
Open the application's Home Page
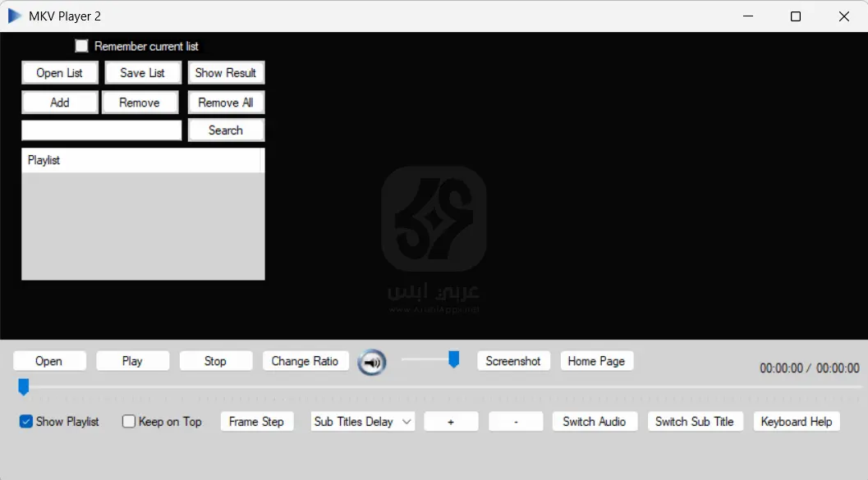596,360
